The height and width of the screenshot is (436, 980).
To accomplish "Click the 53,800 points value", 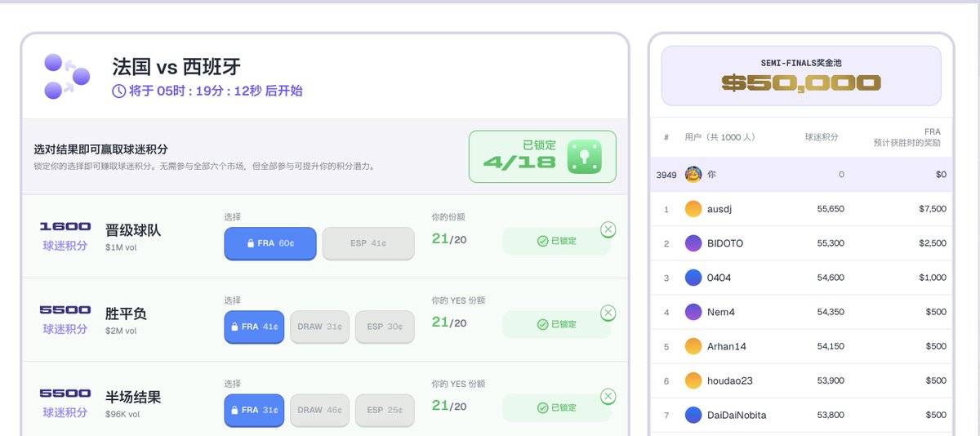I will pos(831,415).
